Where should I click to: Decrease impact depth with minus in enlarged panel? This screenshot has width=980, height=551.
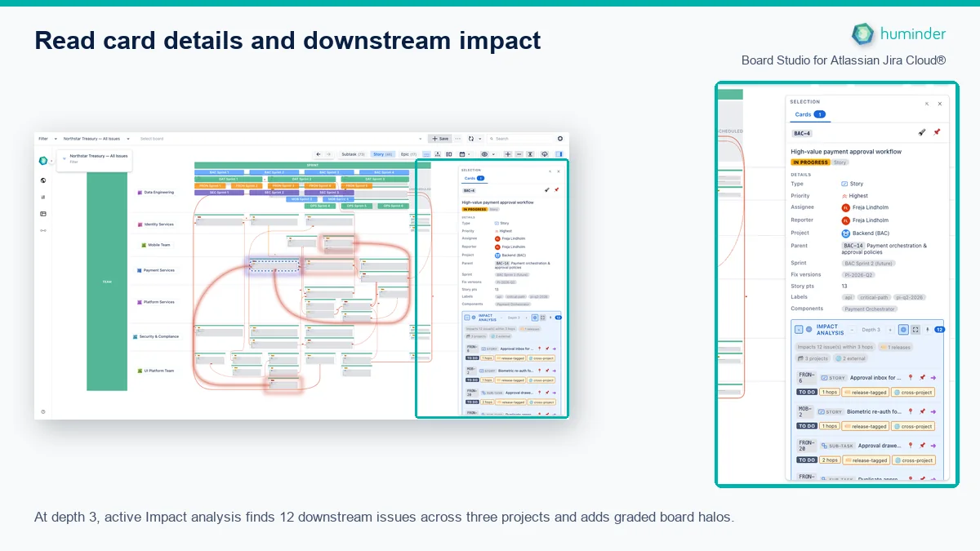tap(852, 330)
